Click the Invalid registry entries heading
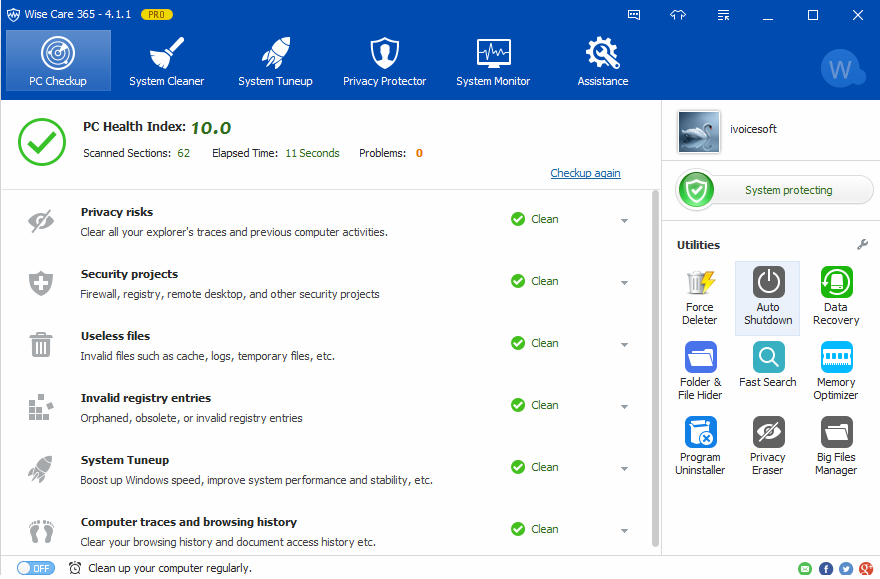The width and height of the screenshot is (880, 579). pos(146,398)
